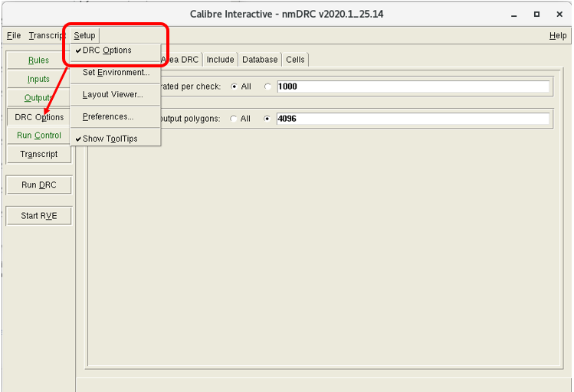Minimize the Calibre Interactive window
The width and height of the screenshot is (574, 392).
pos(514,15)
